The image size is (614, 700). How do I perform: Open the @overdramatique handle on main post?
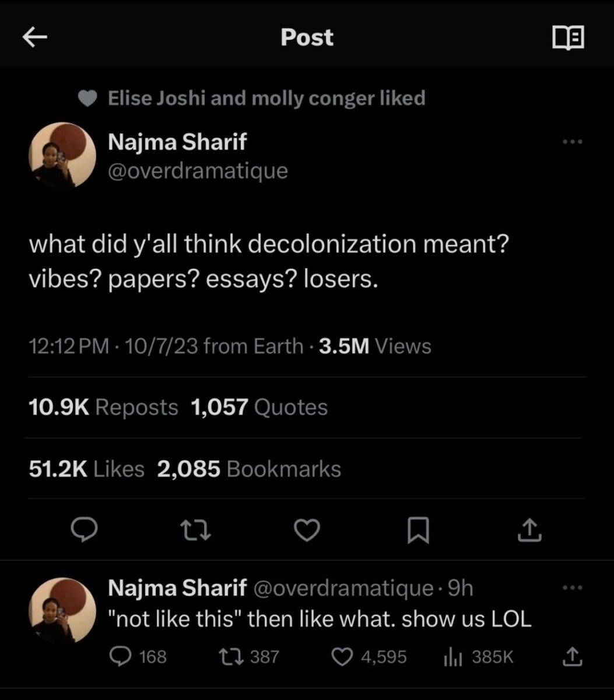[x=198, y=170]
